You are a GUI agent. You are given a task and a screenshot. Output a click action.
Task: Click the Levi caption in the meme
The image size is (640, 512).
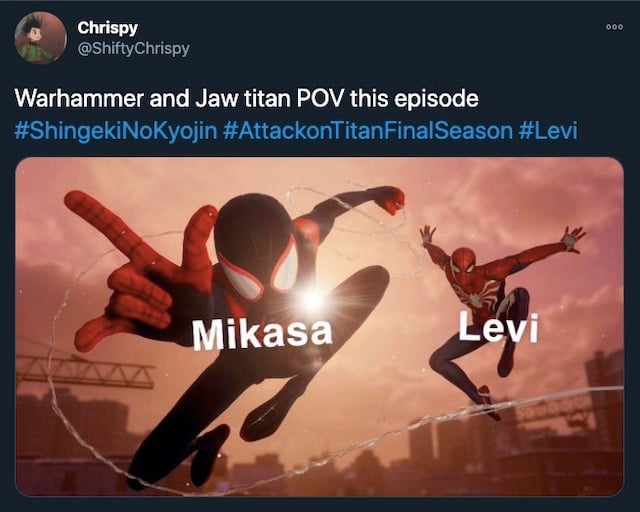click(498, 327)
